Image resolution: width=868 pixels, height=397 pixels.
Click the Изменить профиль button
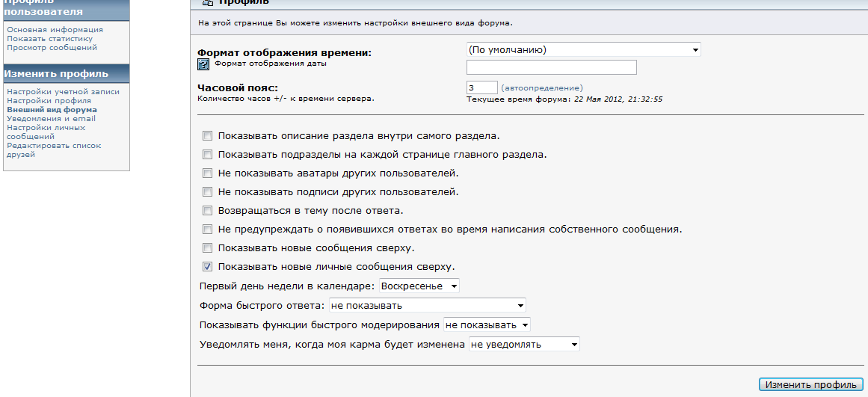[x=811, y=385]
